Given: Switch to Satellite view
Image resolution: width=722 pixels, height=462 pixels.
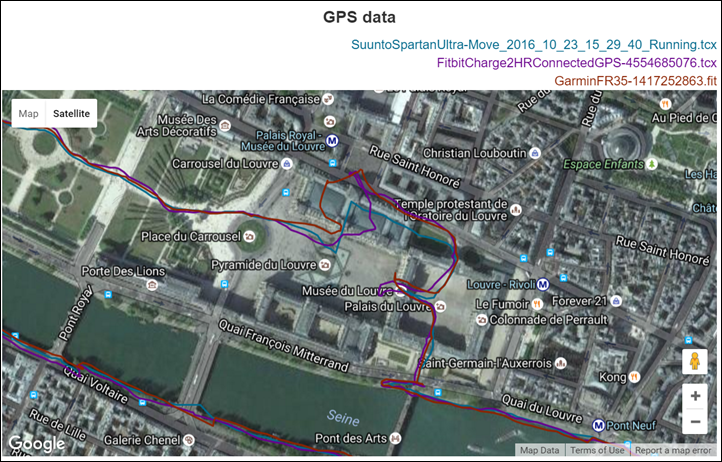Looking at the screenshot, I should [72, 114].
